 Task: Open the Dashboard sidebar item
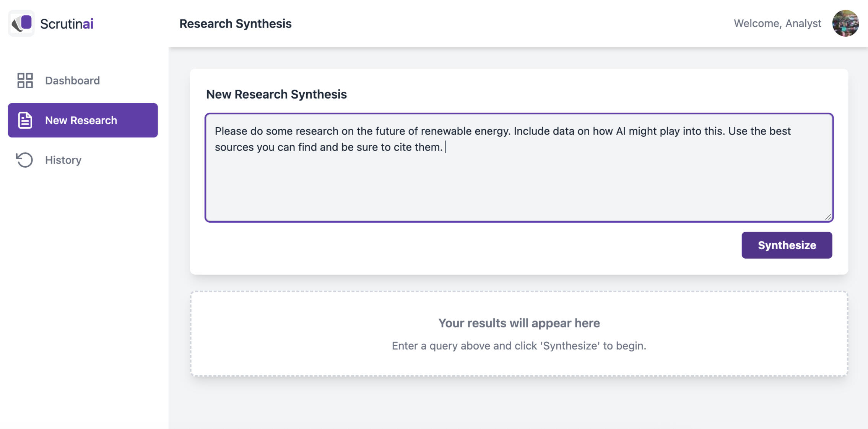(x=72, y=81)
